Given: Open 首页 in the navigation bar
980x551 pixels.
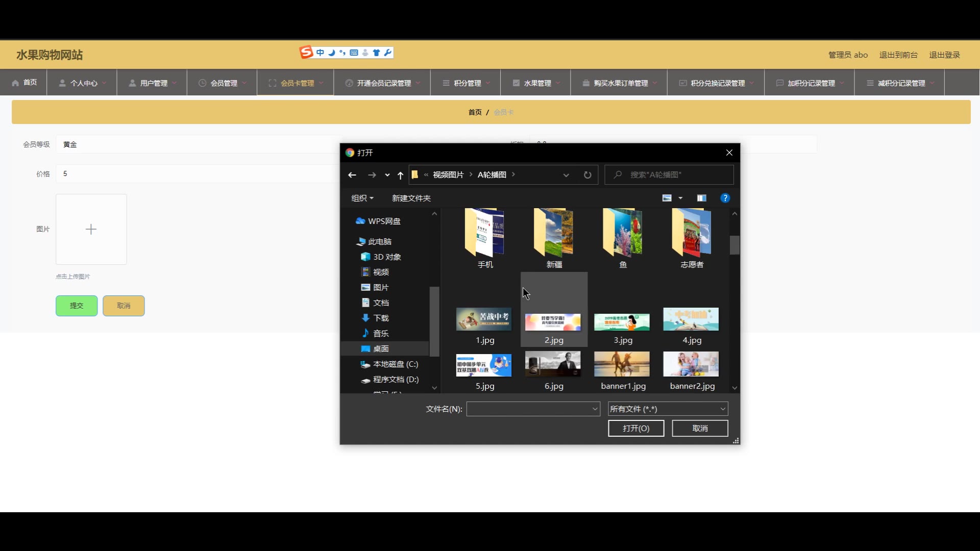Looking at the screenshot, I should pos(24,83).
